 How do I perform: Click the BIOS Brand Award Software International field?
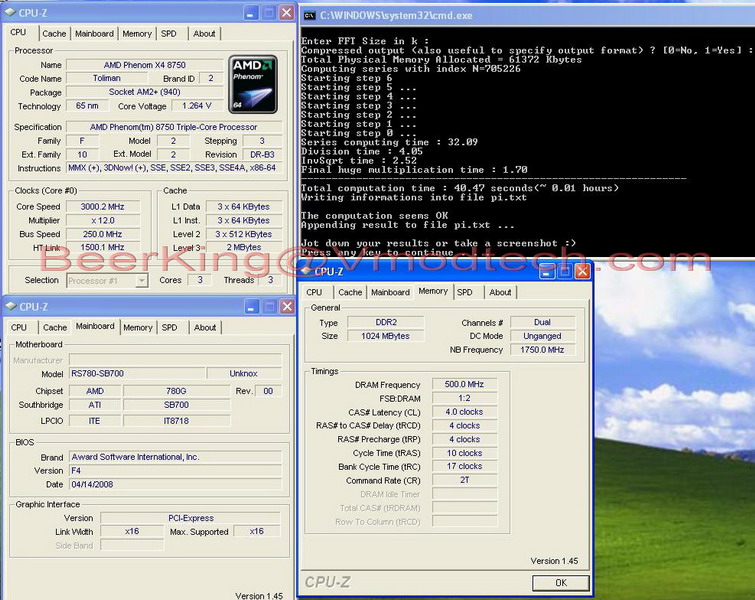[176, 457]
